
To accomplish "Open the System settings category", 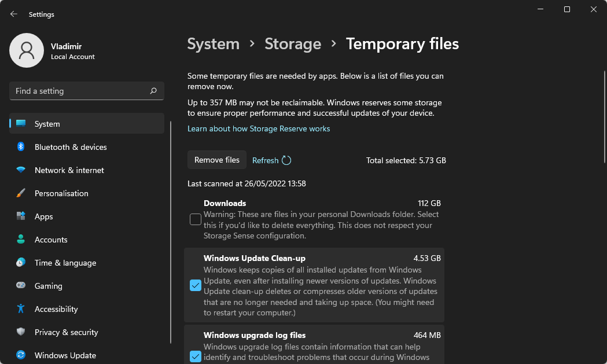I will pyautogui.click(x=87, y=123).
